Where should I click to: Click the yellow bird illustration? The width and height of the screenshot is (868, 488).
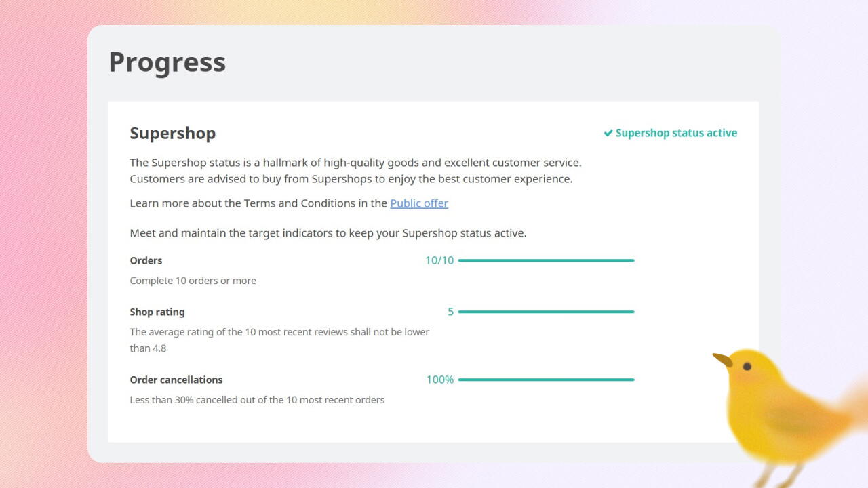[x=787, y=415]
